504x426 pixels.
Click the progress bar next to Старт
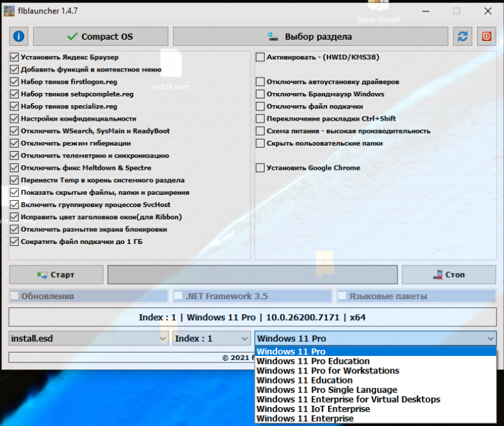(253, 274)
